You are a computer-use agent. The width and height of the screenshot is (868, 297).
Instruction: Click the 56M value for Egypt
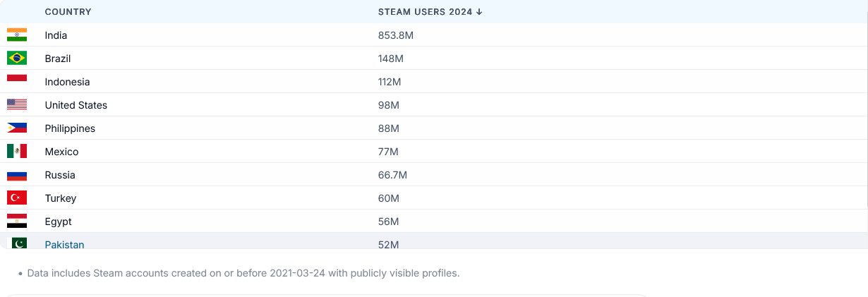pos(389,222)
